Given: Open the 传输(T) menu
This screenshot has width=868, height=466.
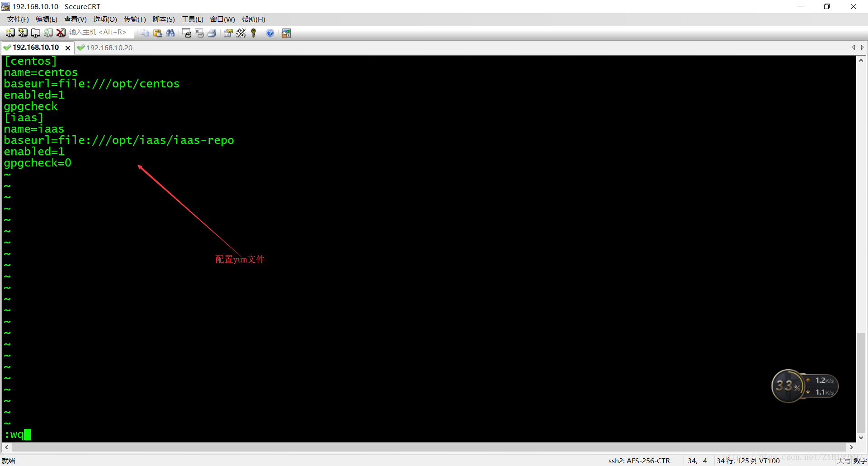Looking at the screenshot, I should coord(135,19).
